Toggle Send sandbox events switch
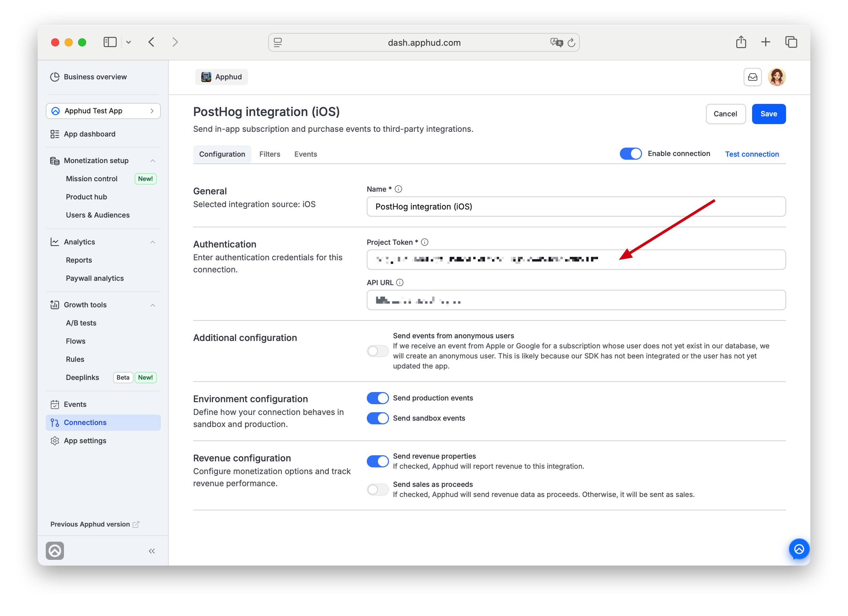The height and width of the screenshot is (616, 848). (378, 418)
